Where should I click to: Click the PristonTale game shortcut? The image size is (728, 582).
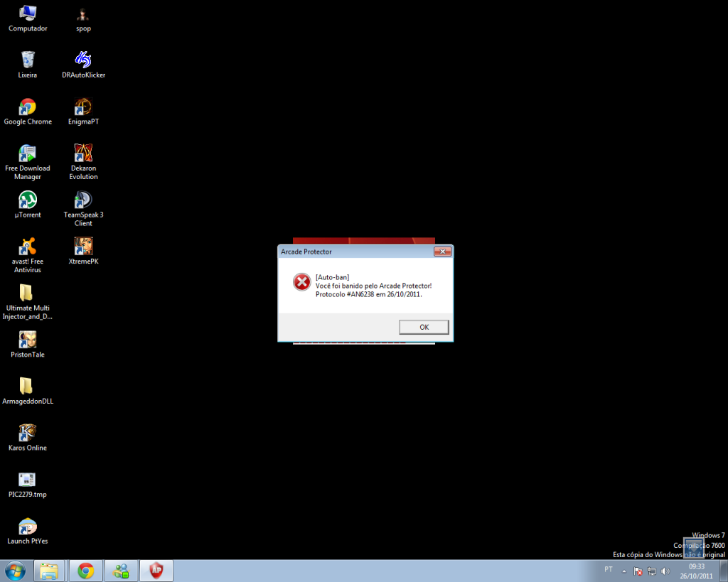tap(28, 340)
